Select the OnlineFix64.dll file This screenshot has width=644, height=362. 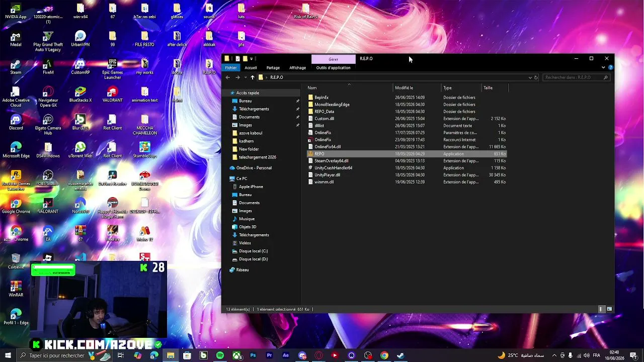(328, 147)
